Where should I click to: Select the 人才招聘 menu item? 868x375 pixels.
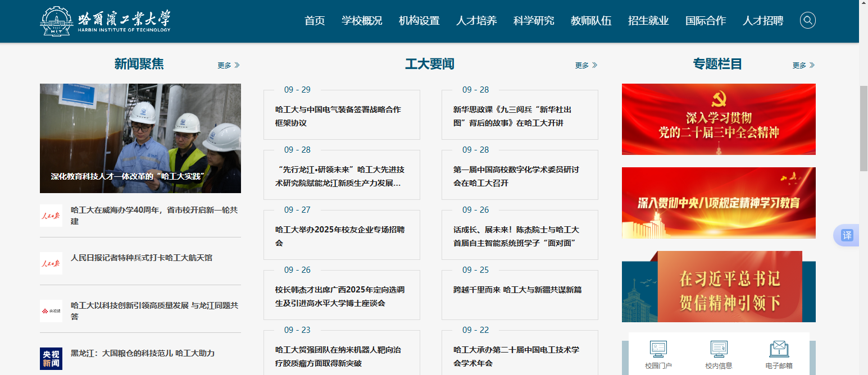coord(762,21)
